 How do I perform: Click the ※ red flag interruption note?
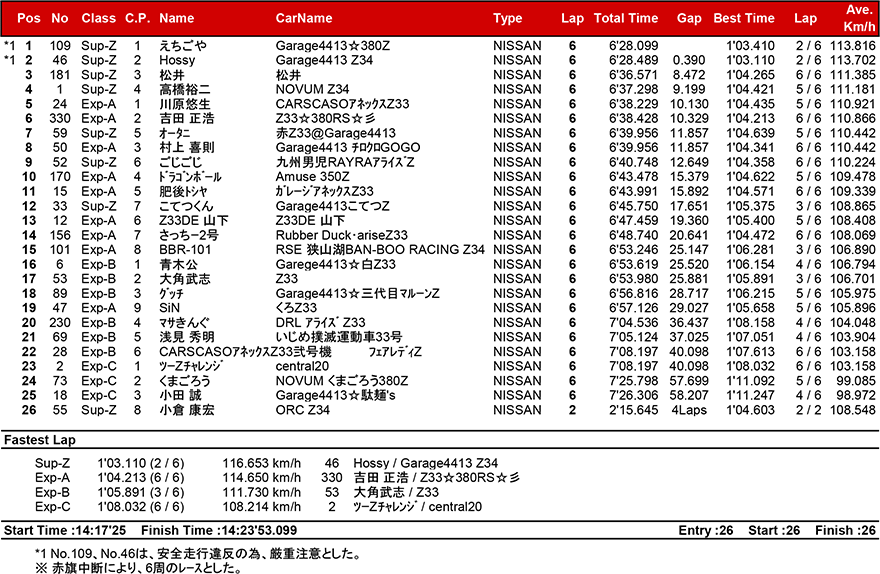coord(138,568)
